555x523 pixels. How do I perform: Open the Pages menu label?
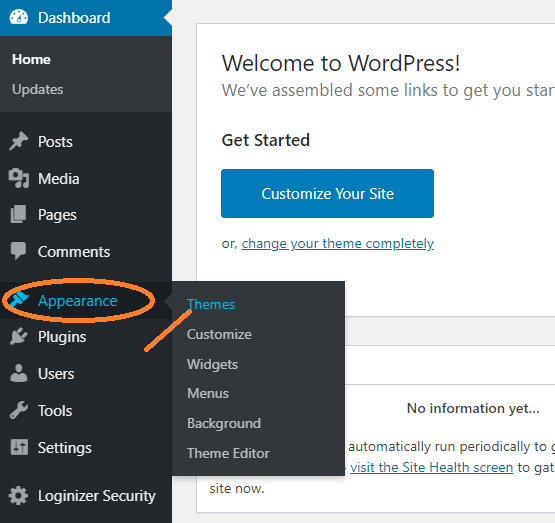(x=57, y=215)
